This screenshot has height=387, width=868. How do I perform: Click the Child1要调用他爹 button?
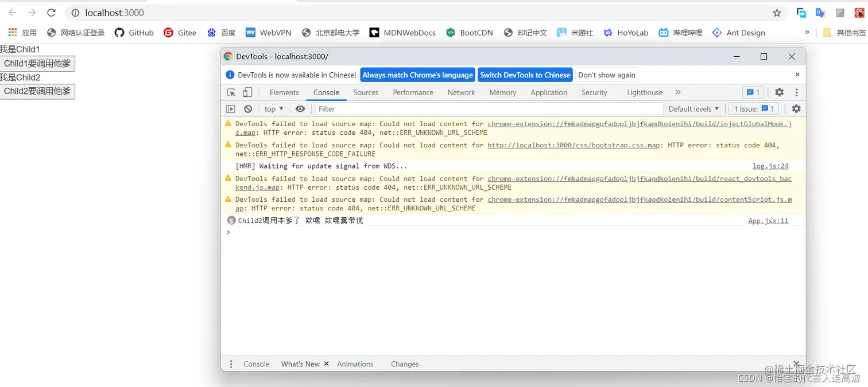[x=37, y=64]
